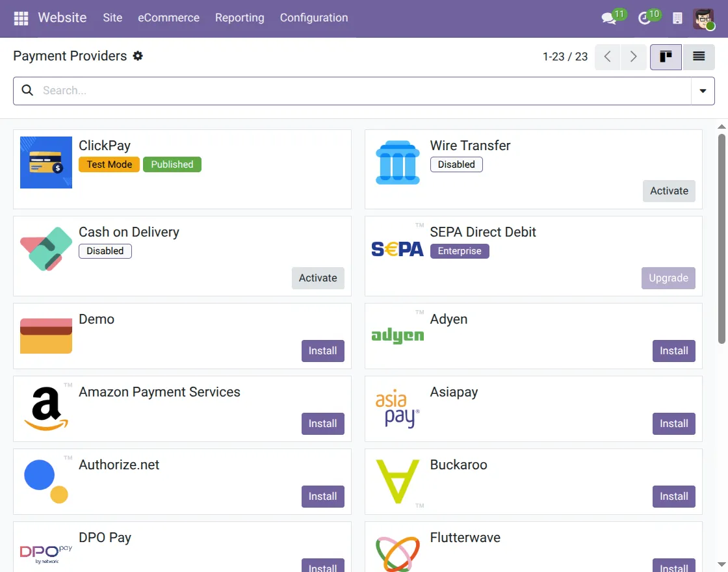Click the 1-23 / 23 pager text
This screenshot has width=728, height=572.
coord(565,57)
